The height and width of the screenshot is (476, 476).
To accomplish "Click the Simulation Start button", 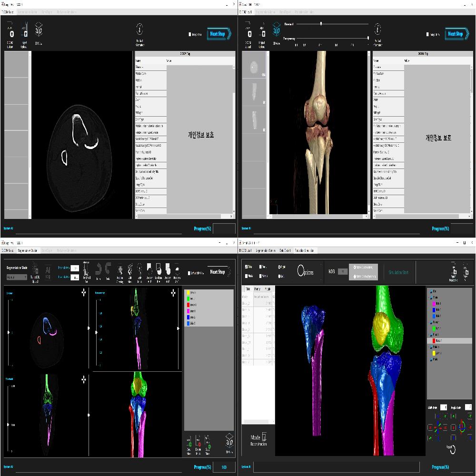I will coord(398,272).
